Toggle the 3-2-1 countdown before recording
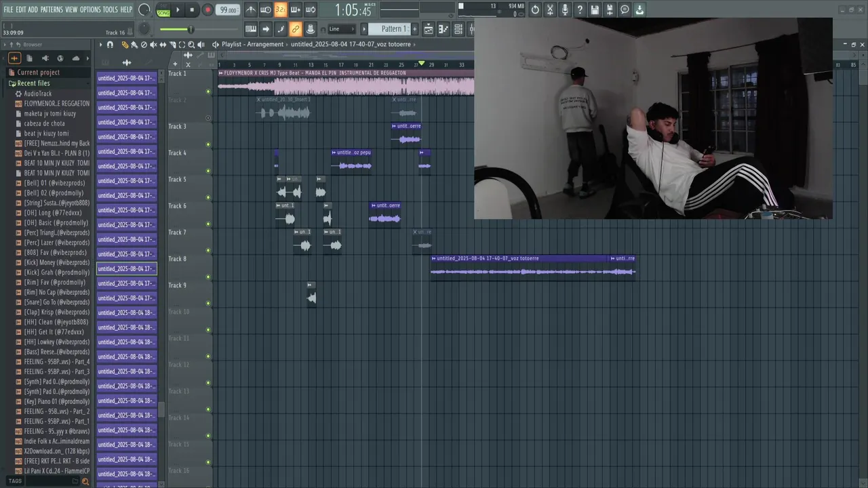The image size is (868, 488). (281, 9)
